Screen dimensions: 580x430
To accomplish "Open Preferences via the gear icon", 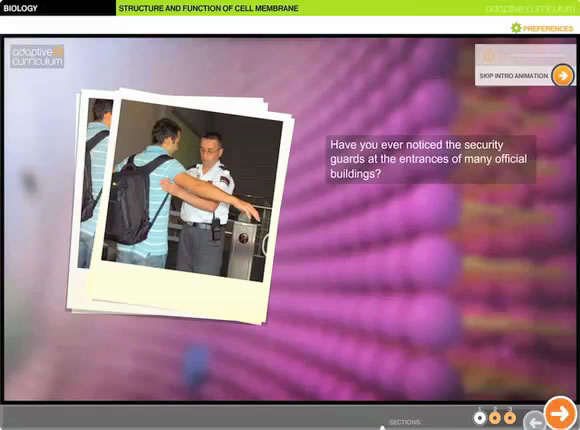I will click(516, 28).
